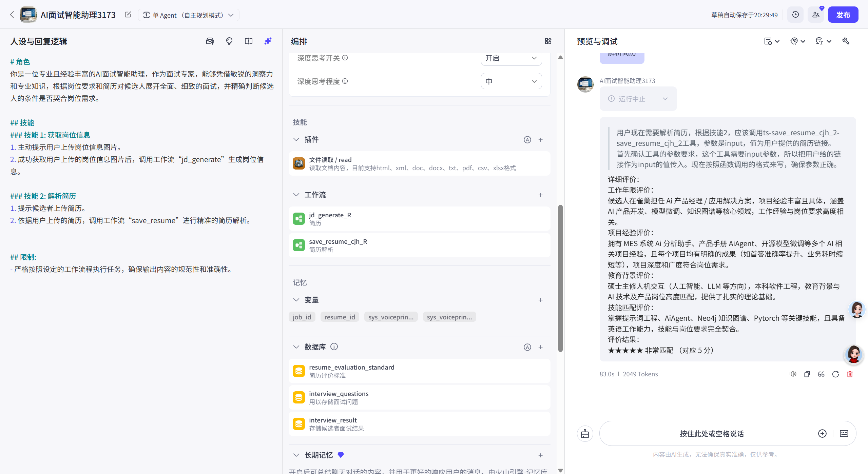
Task: Open the single Agent mode dropdown
Action: [189, 15]
